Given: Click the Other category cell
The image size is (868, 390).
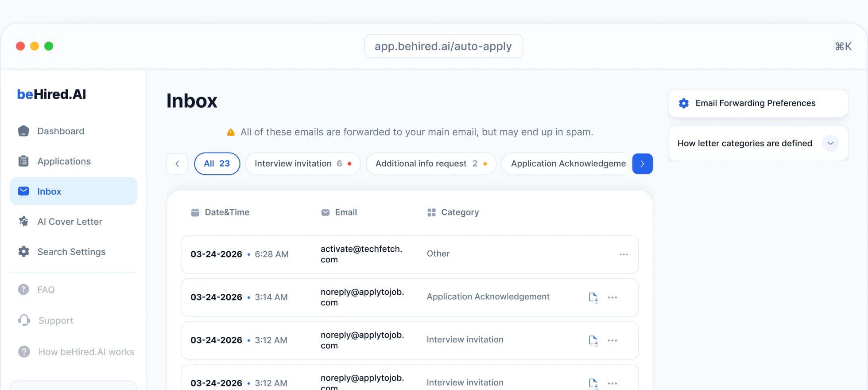Looking at the screenshot, I should (438, 253).
